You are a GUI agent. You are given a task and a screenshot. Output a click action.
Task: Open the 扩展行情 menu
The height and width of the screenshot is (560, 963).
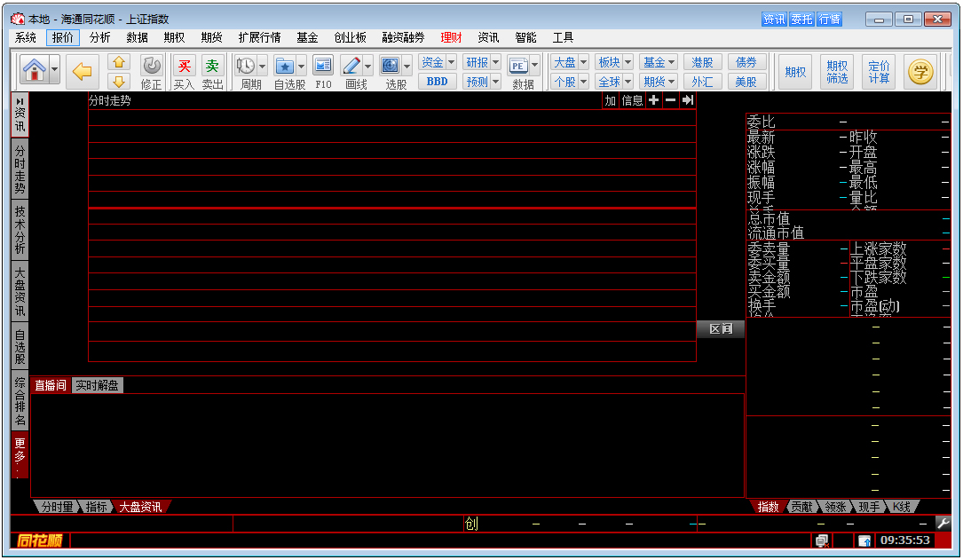(259, 37)
